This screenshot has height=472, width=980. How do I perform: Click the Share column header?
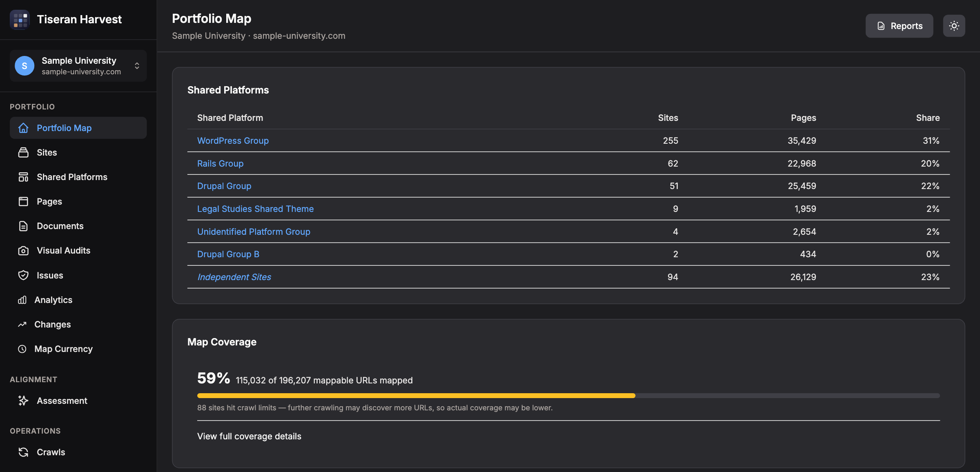pyautogui.click(x=928, y=118)
